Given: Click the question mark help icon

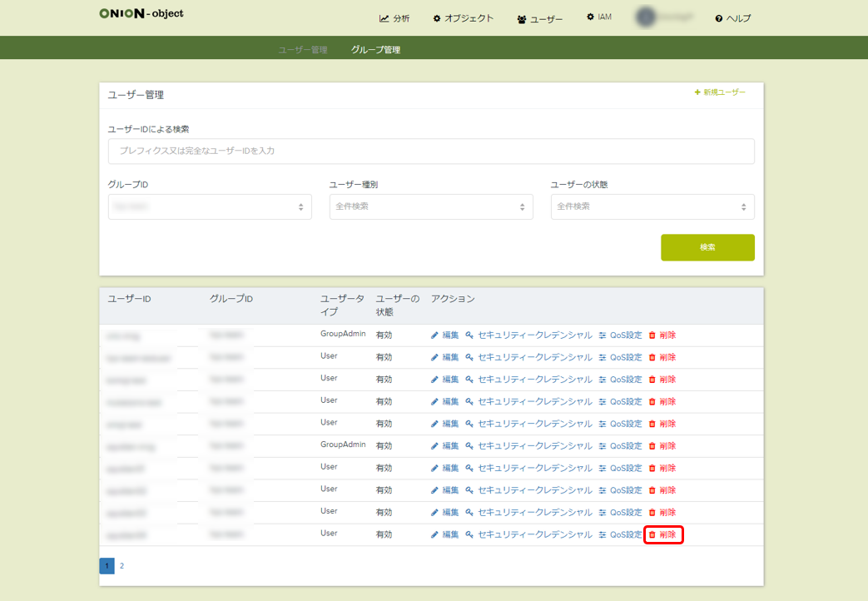Looking at the screenshot, I should coord(718,18).
